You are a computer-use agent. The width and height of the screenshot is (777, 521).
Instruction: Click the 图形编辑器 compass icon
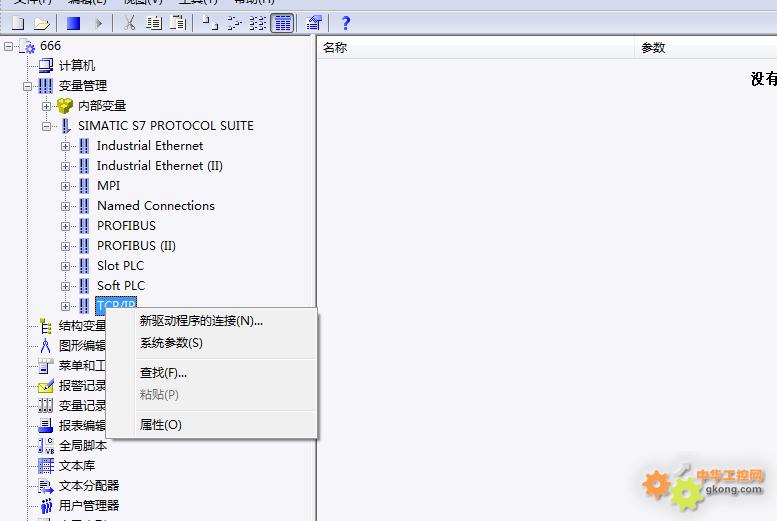point(46,346)
